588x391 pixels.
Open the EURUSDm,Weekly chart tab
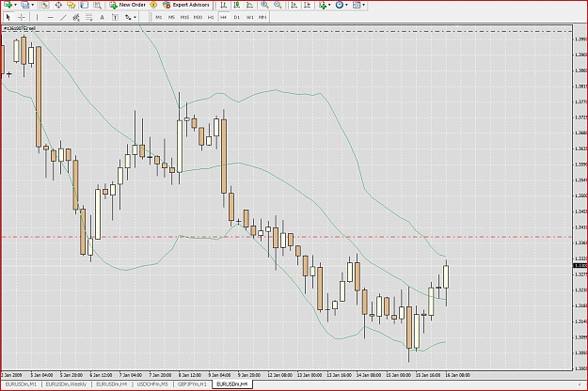[66, 384]
